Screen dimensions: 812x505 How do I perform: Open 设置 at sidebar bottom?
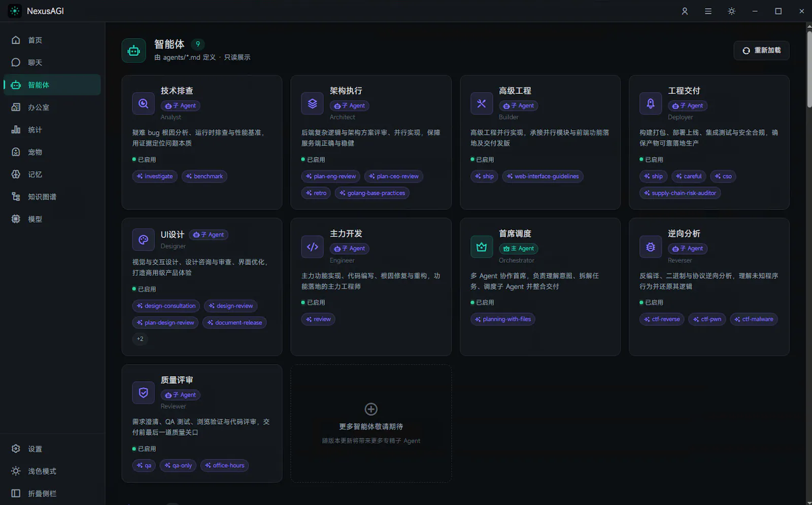52,449
